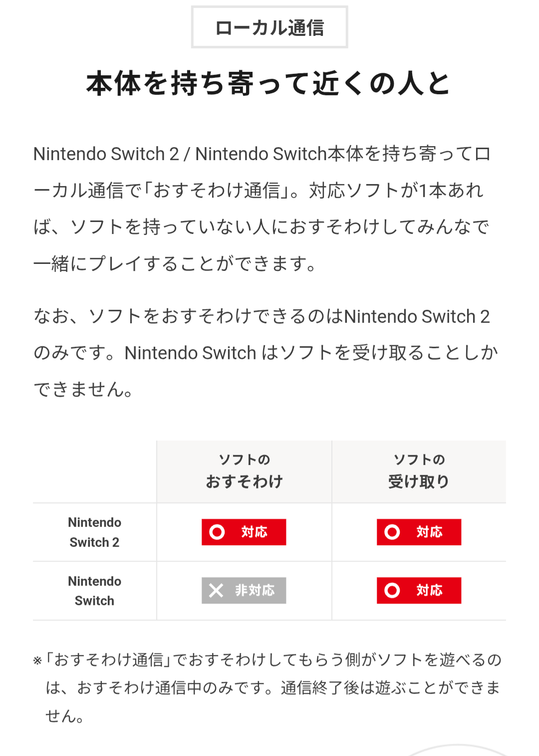The width and height of the screenshot is (539, 756).
Task: Click the red 対応 badge for Switch 2 おすそわけ
Action: (x=244, y=532)
